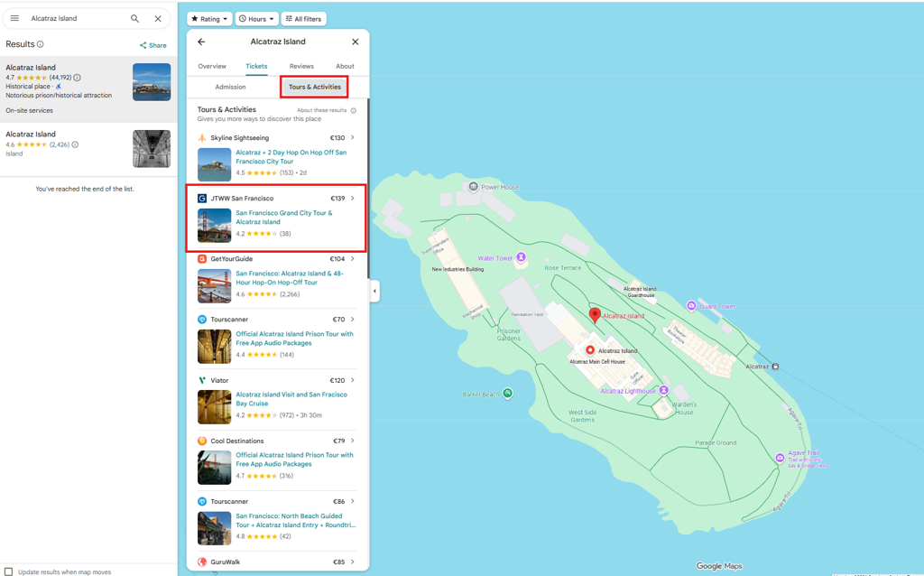The image size is (924, 576).
Task: Open Alcatraz Island Visit and Bay Cruise link
Action: [291, 399]
